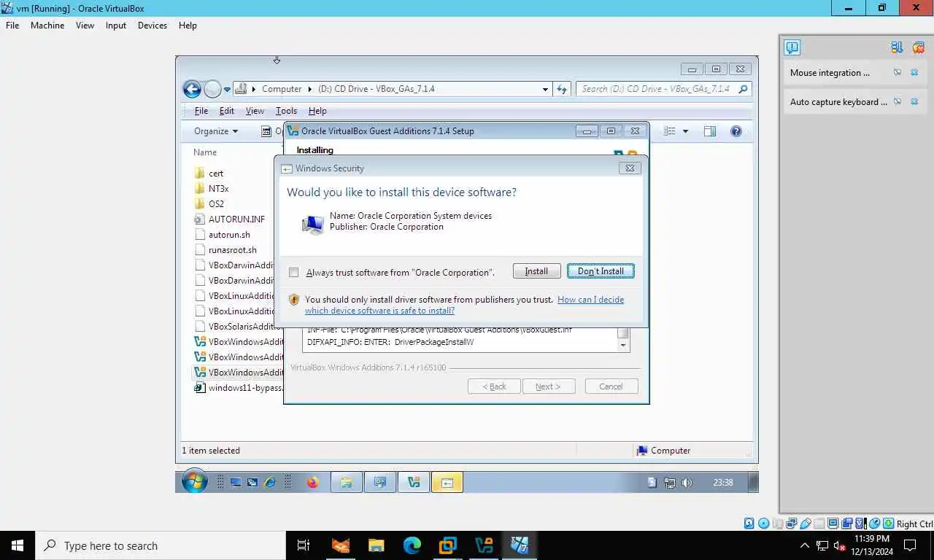The width and height of the screenshot is (934, 560).
Task: Open Internet Explorer from guest quick launch
Action: point(270,482)
